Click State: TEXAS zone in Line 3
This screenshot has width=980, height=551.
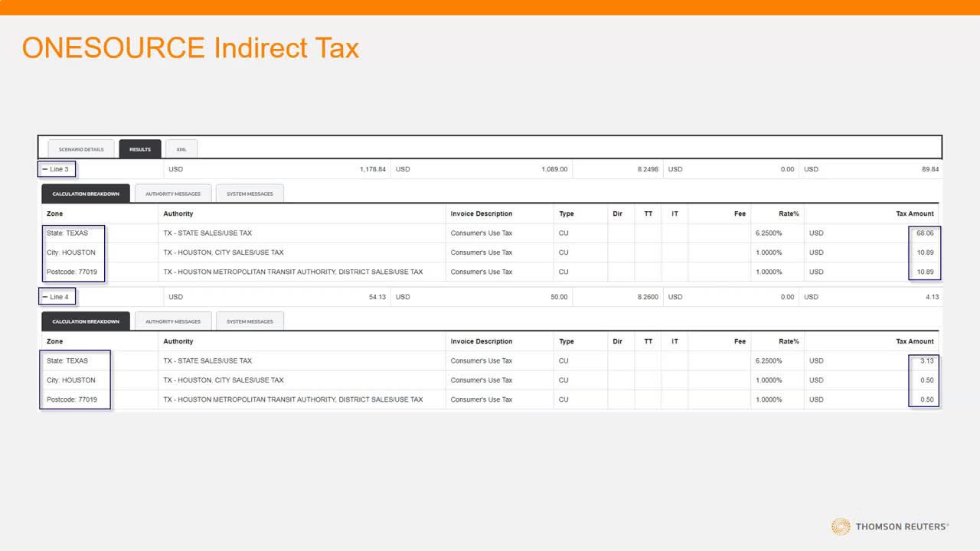(67, 233)
